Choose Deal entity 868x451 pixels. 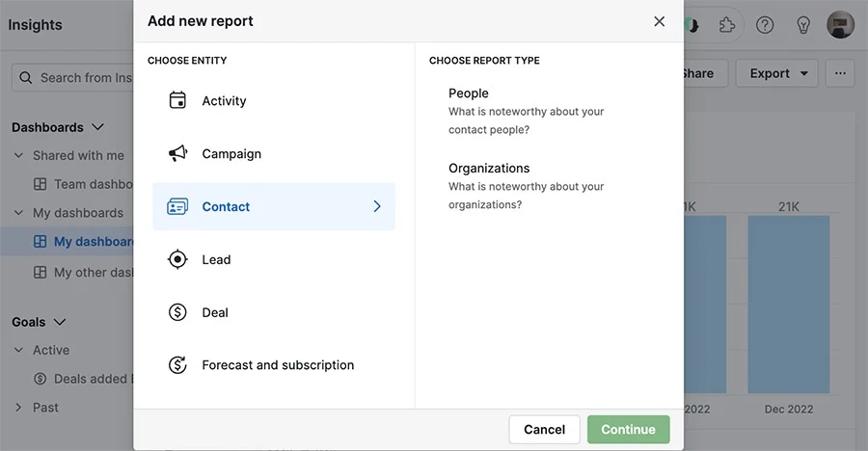coord(274,312)
